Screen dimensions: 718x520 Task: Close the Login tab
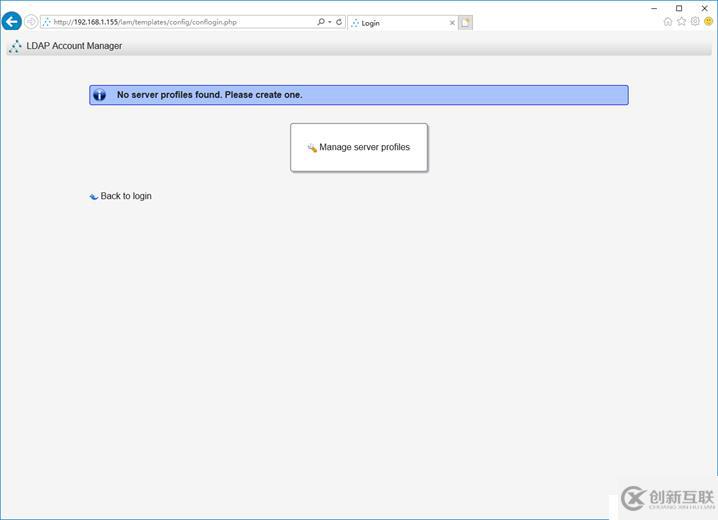tap(452, 22)
